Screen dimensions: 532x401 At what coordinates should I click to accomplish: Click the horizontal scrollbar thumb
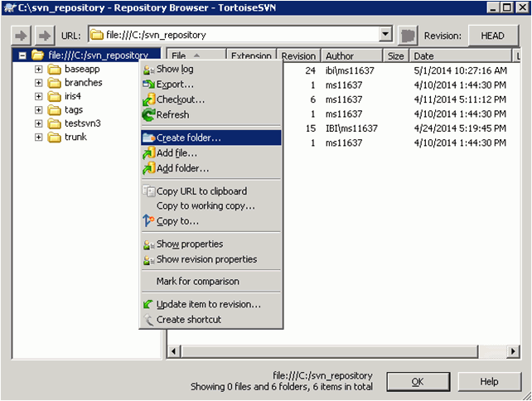coord(330,351)
